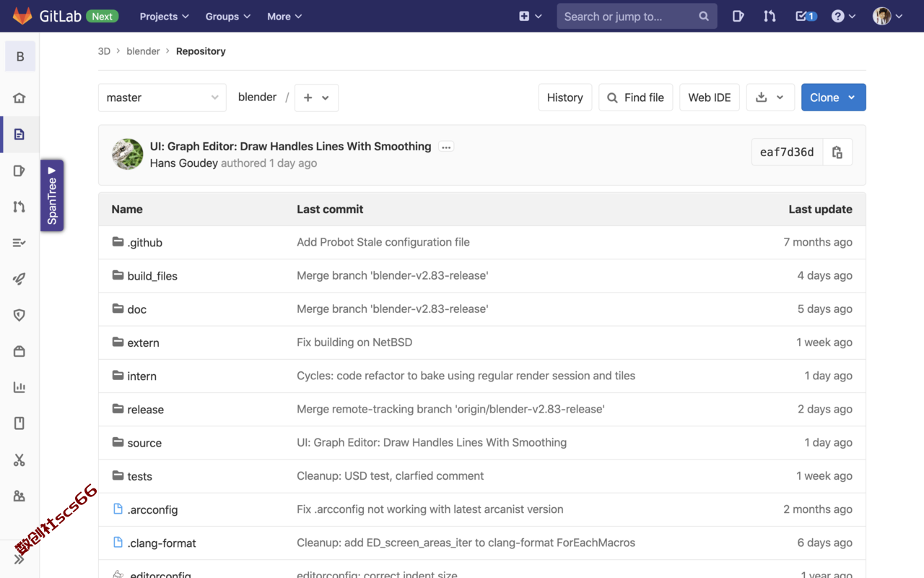This screenshot has width=924, height=578.
Task: Open the master branch selector
Action: (162, 98)
